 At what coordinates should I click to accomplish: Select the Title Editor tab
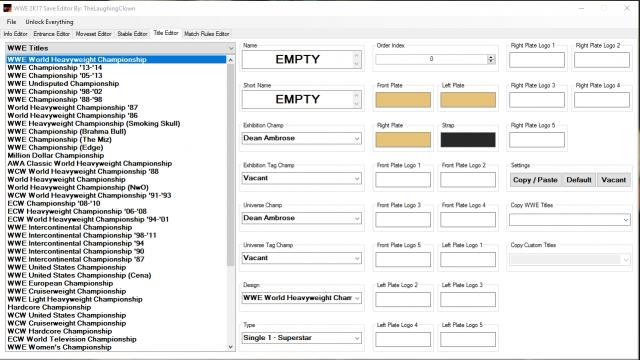click(x=166, y=33)
